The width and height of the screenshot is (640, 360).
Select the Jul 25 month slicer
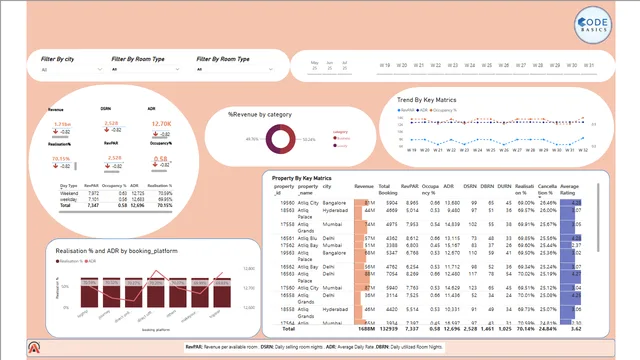[x=344, y=66]
